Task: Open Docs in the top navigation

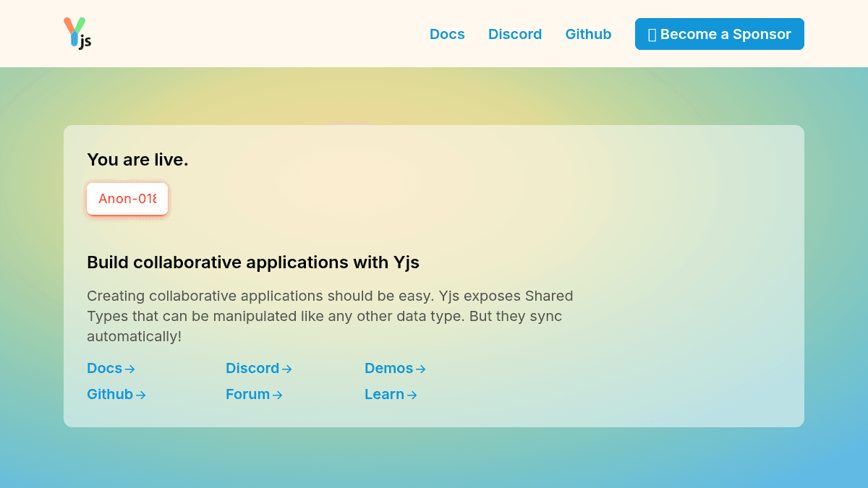Action: [447, 34]
